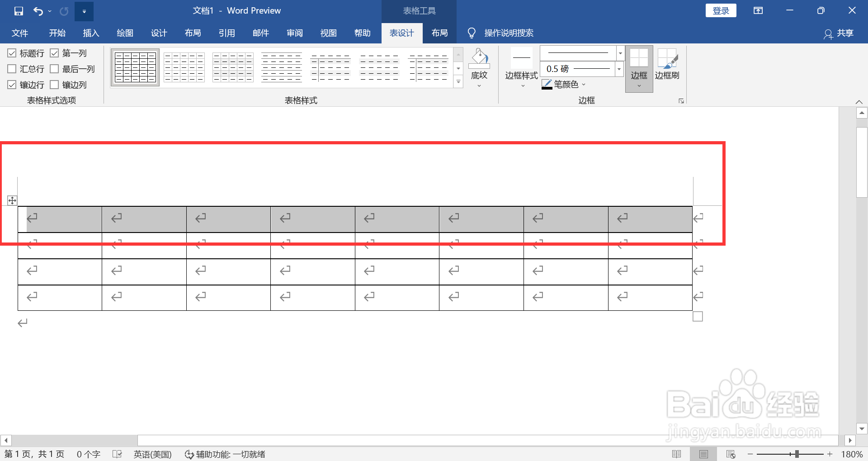Click the table move handle above the table

(x=12, y=200)
